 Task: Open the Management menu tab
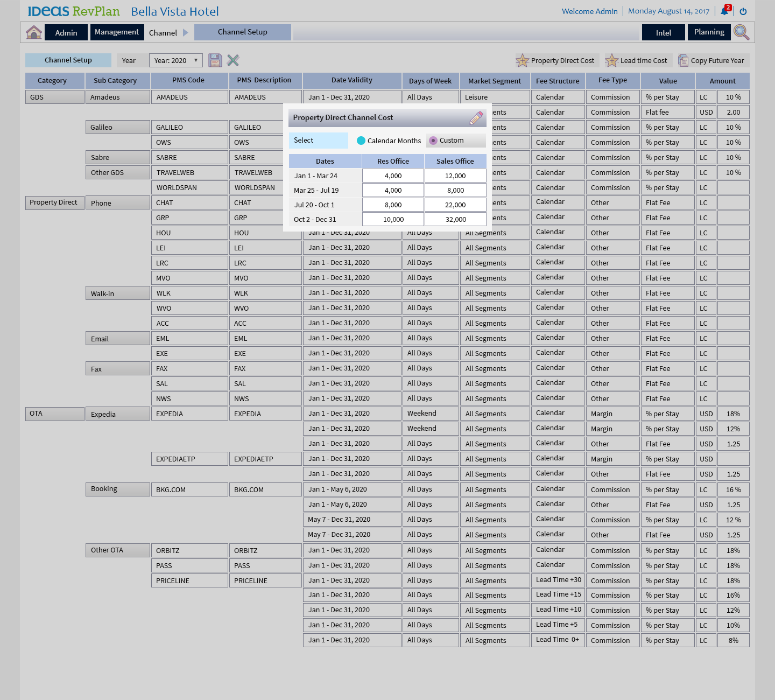pos(117,32)
